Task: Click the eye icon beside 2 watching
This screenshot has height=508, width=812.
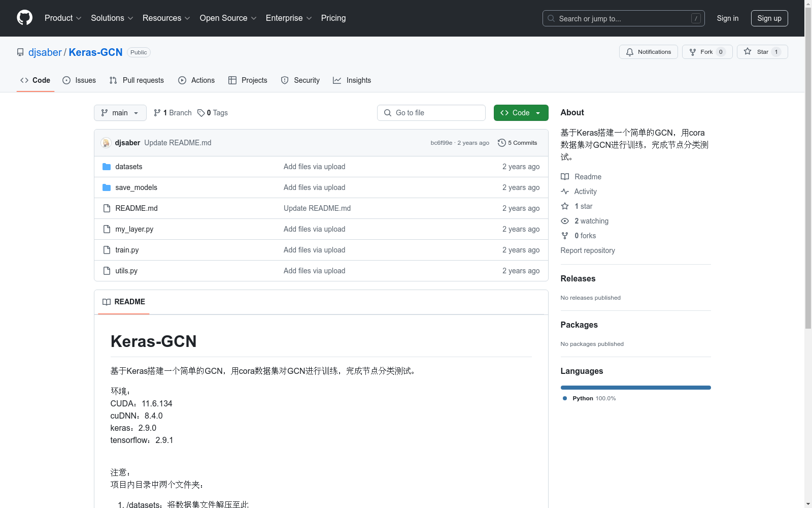Action: click(565, 221)
